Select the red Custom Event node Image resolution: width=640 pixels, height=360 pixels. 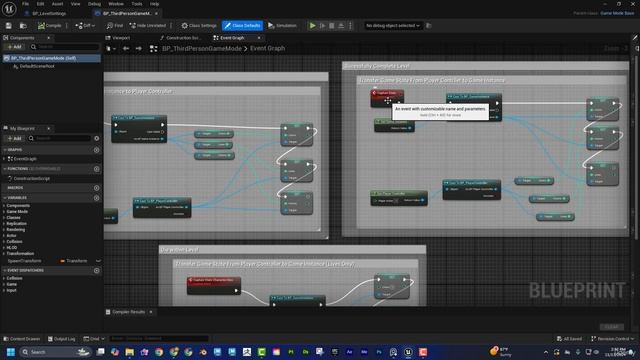click(x=387, y=98)
